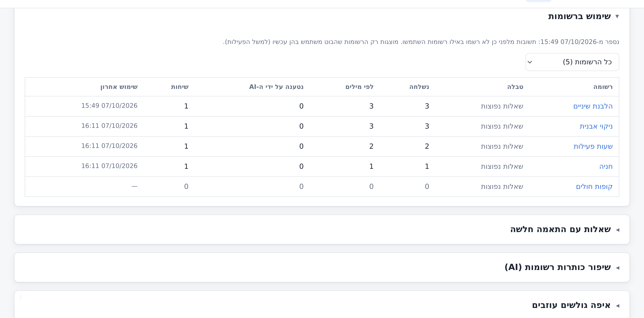
Task: Open the כל הרשומות (5) dropdown
Action: pos(572,62)
